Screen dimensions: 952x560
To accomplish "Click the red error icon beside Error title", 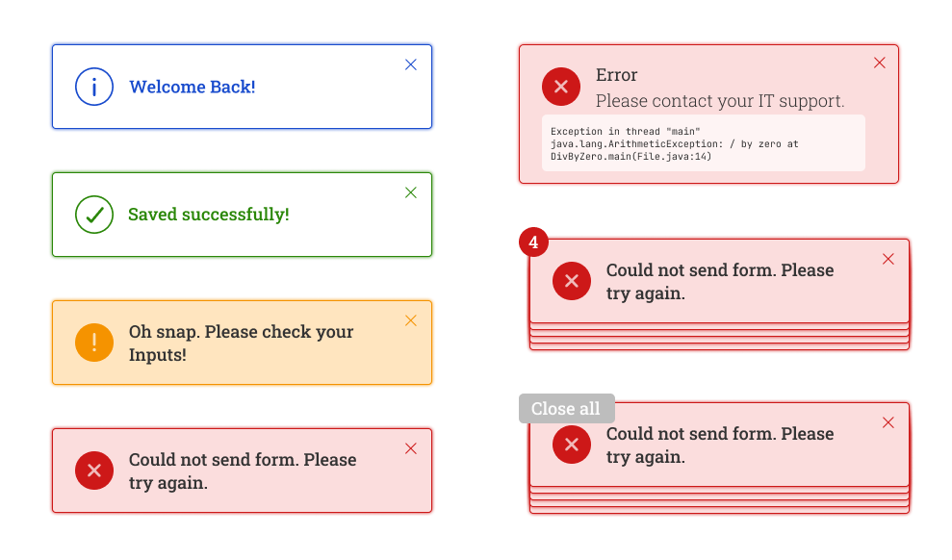I will tap(561, 87).
